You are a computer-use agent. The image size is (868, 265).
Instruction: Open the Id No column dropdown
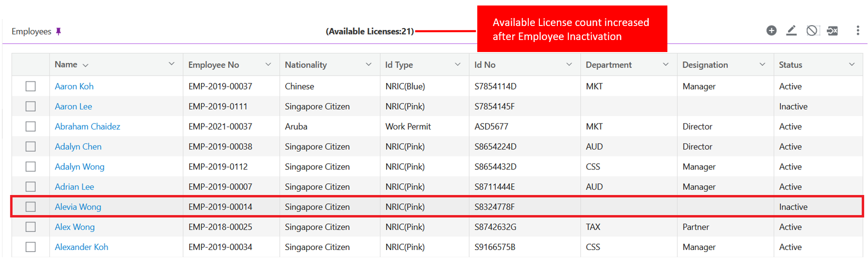(569, 64)
